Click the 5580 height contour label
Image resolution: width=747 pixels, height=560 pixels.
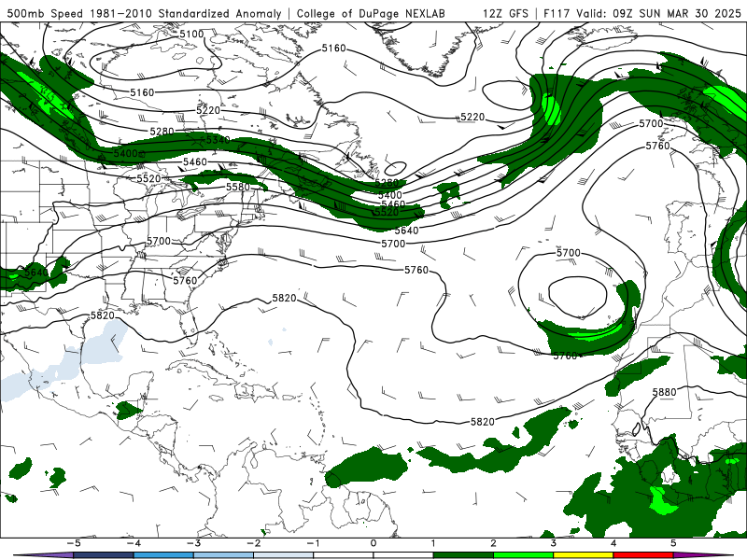238,188
